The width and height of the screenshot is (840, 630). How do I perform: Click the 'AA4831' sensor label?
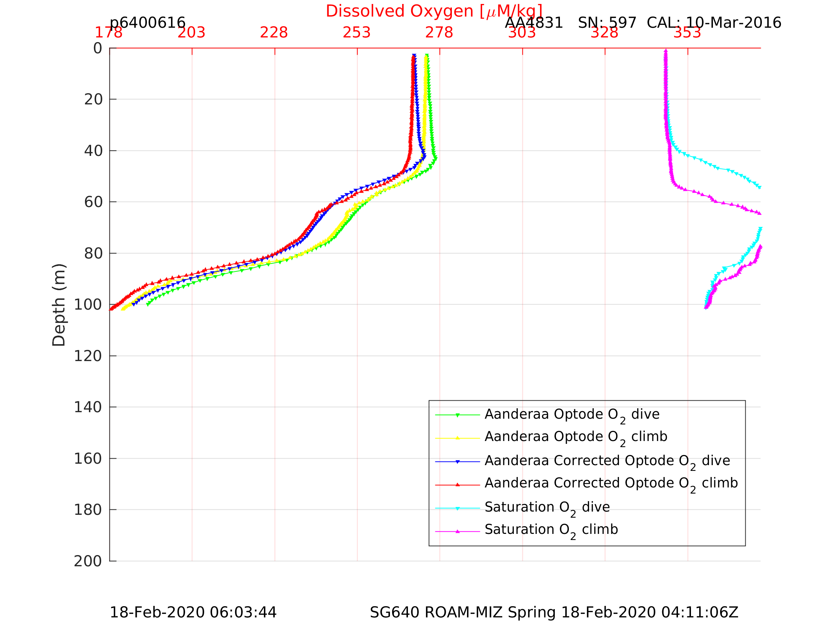coord(534,23)
